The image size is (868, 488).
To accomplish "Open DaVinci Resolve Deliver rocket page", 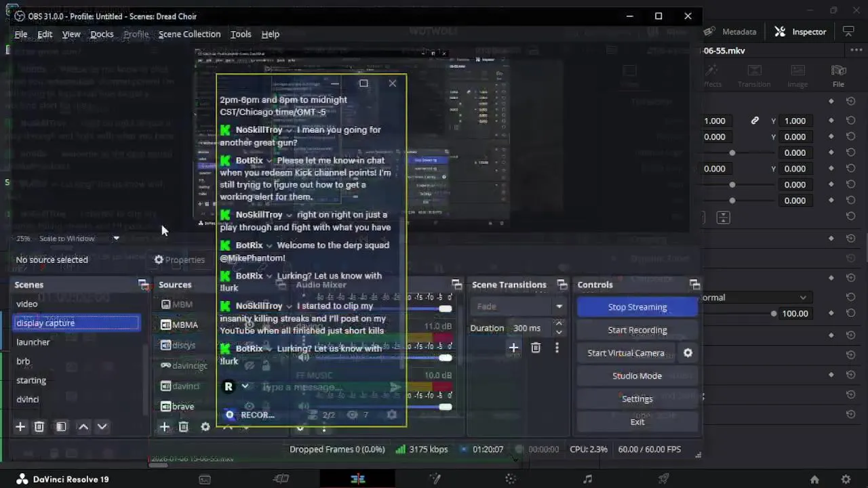I will [x=664, y=479].
